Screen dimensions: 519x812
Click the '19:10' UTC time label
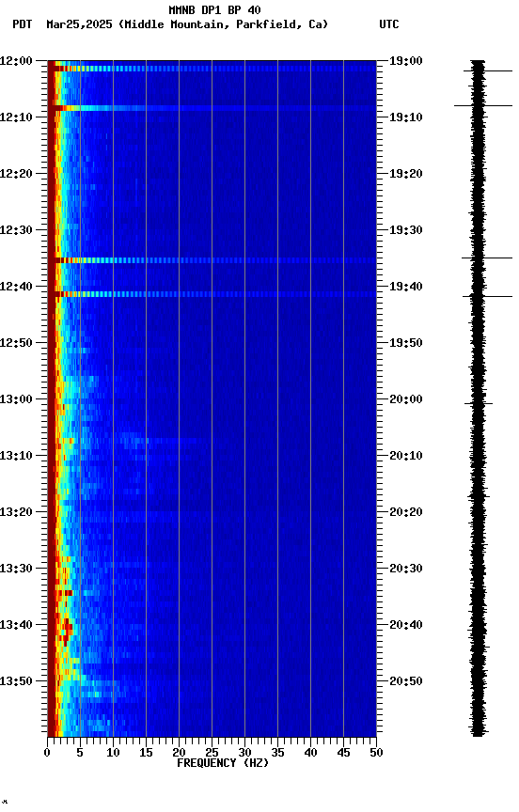[406, 117]
